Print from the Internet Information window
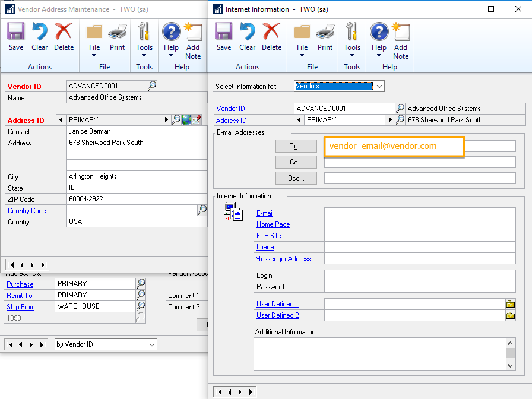The width and height of the screenshot is (532, 399). [325, 37]
